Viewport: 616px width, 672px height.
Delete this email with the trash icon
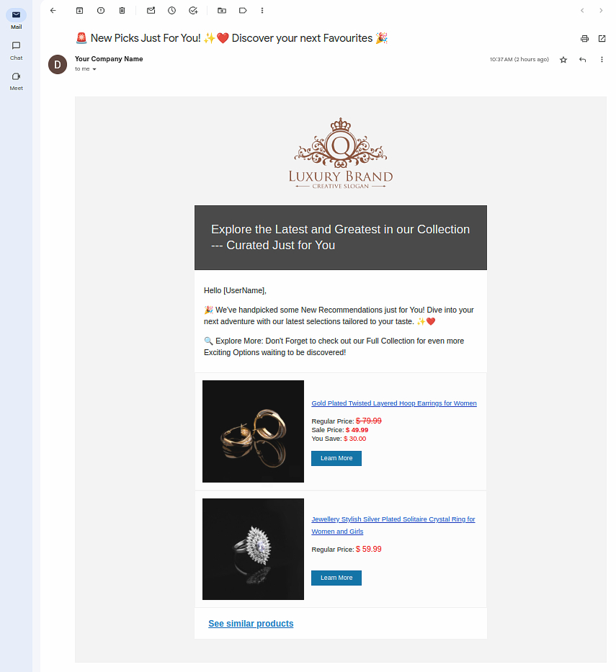click(122, 10)
